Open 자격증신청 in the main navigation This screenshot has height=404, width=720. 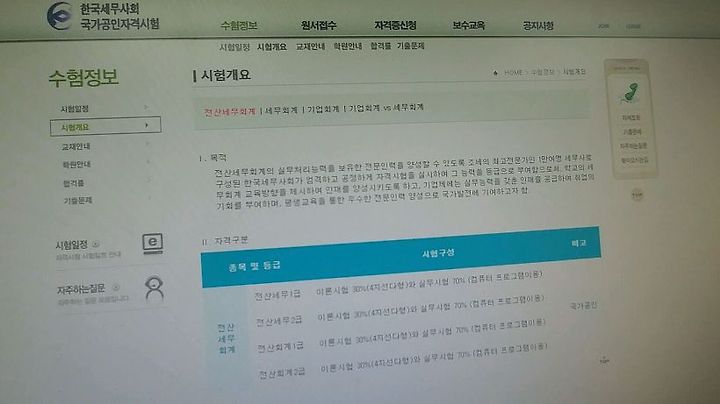(395, 25)
